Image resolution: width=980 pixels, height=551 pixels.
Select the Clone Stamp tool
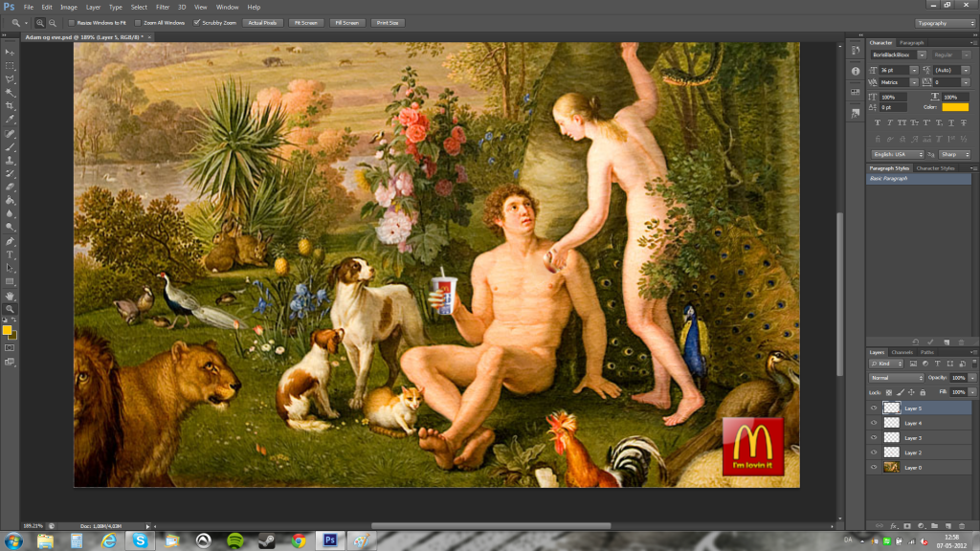pyautogui.click(x=10, y=161)
